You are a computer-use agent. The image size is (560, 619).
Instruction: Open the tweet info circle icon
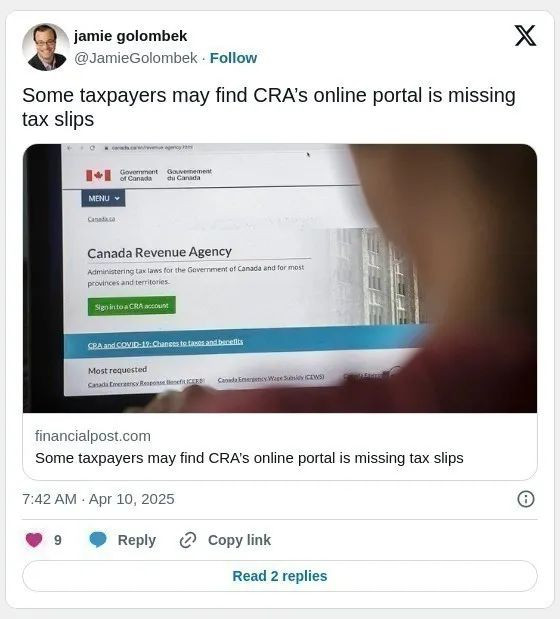pos(526,499)
